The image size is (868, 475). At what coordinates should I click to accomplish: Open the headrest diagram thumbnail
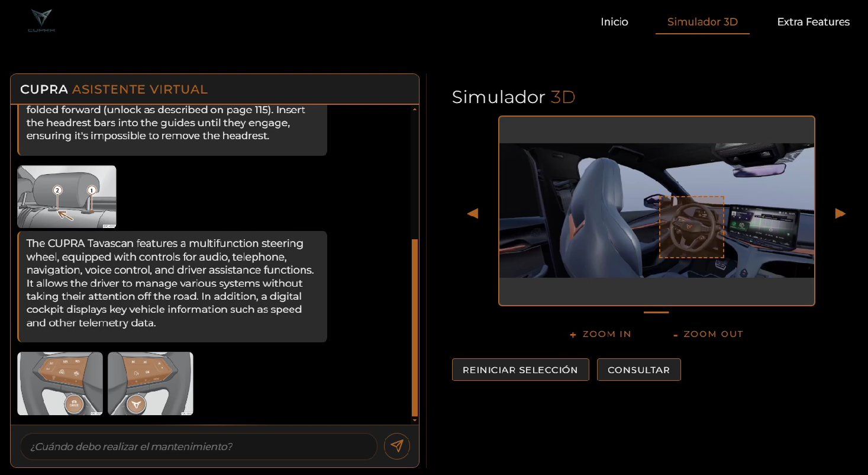67,197
